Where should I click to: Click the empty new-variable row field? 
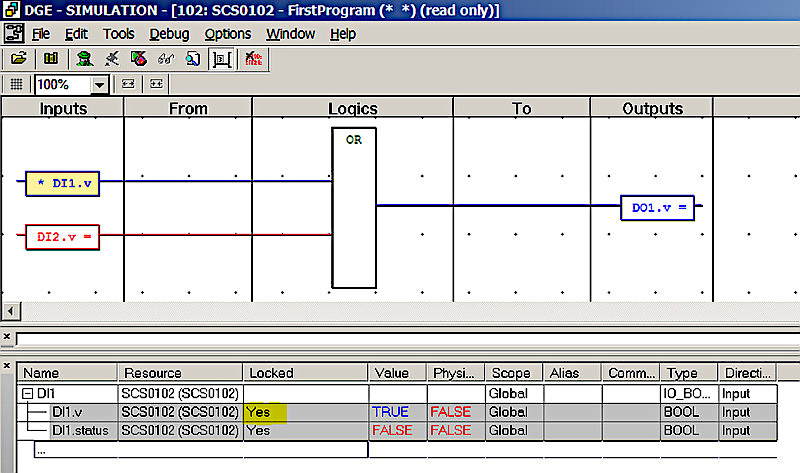coord(201,450)
